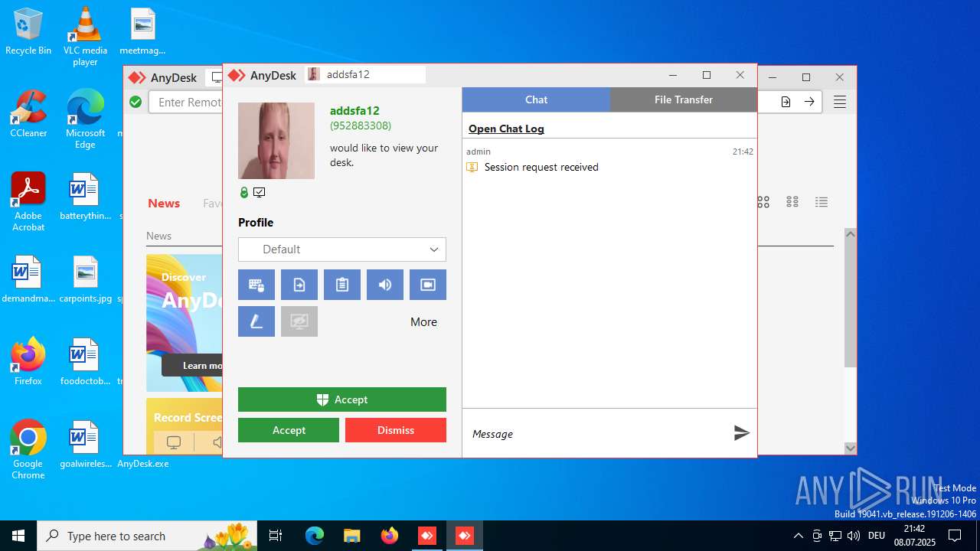Switch to the Chat tab
980x551 pixels.
coord(536,99)
